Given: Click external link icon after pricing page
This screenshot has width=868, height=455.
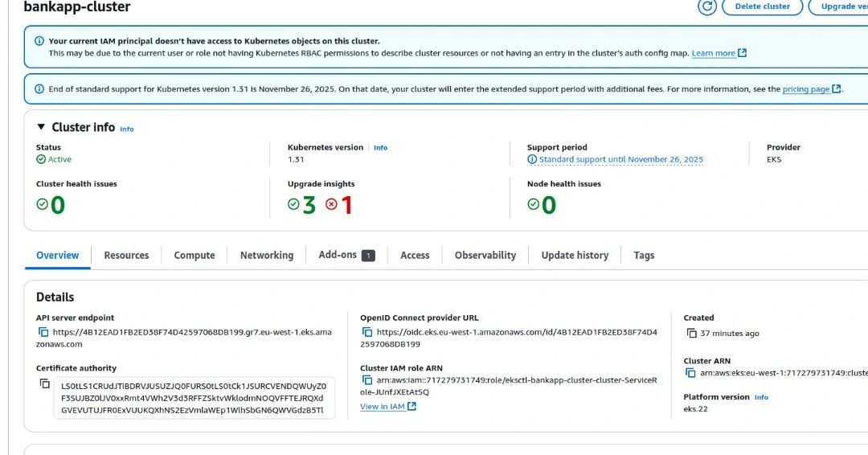Looking at the screenshot, I should (837, 89).
